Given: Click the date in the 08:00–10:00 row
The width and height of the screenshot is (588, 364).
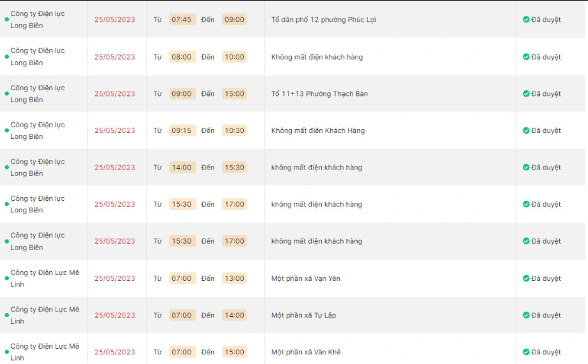Looking at the screenshot, I should coord(115,57).
